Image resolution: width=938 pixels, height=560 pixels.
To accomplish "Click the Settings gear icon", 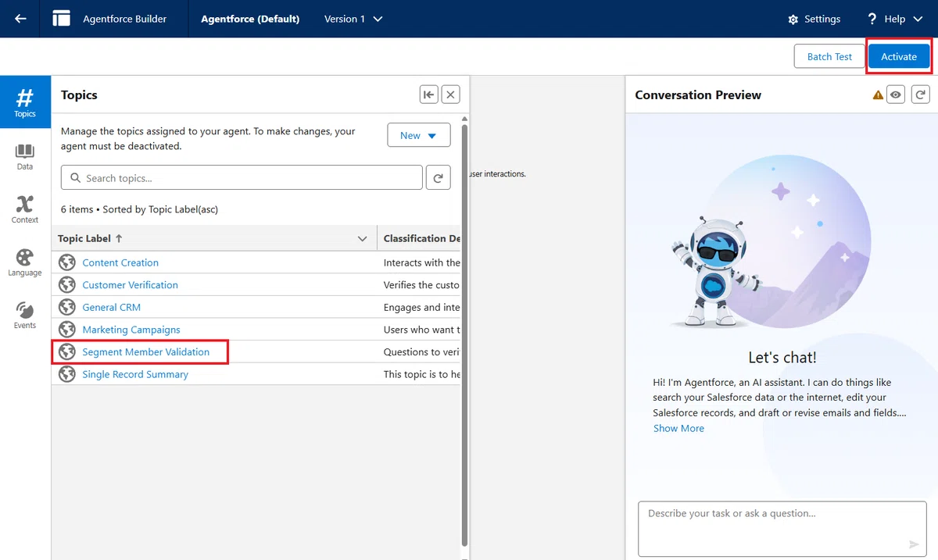I will pos(793,19).
